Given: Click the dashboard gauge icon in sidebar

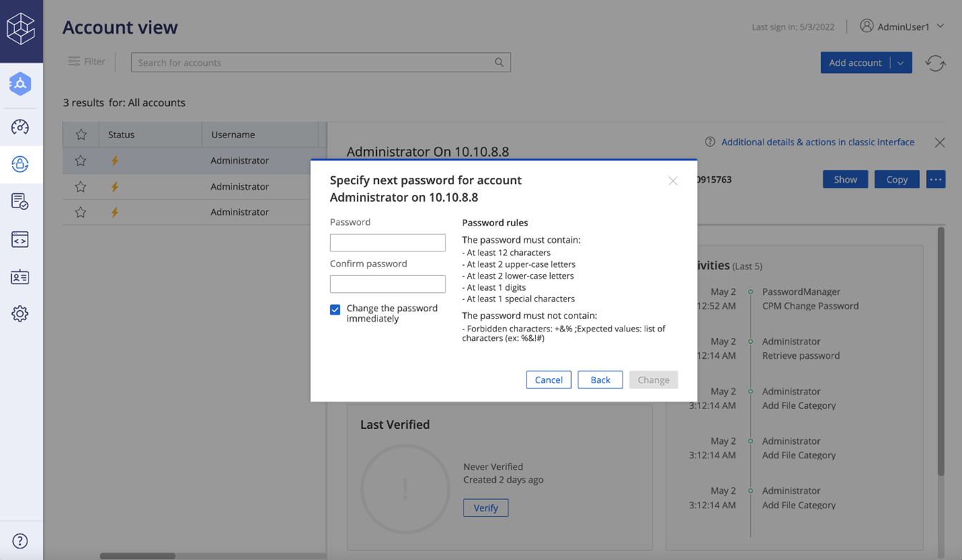Looking at the screenshot, I should [20, 127].
